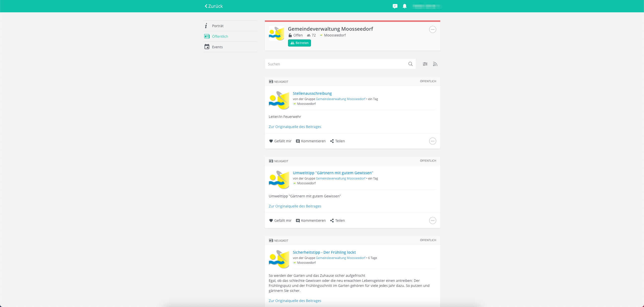This screenshot has width=644, height=307.
Task: Like the Stellenausschreibung post
Action: (x=280, y=141)
